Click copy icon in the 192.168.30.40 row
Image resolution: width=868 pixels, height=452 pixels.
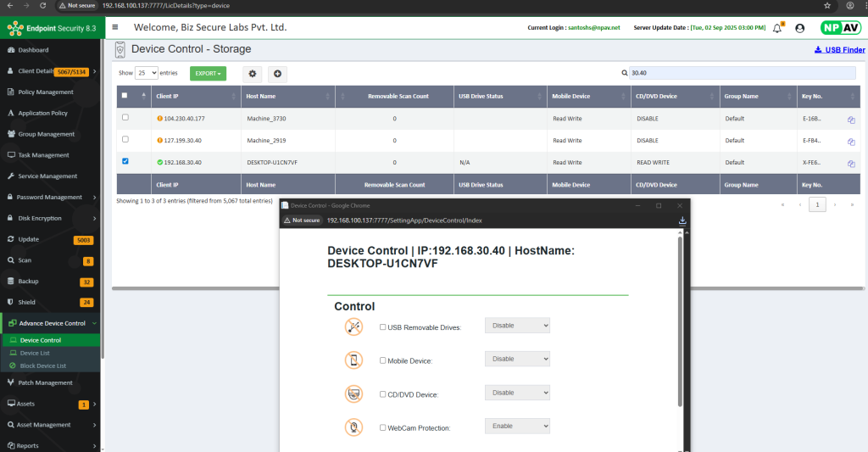click(851, 163)
